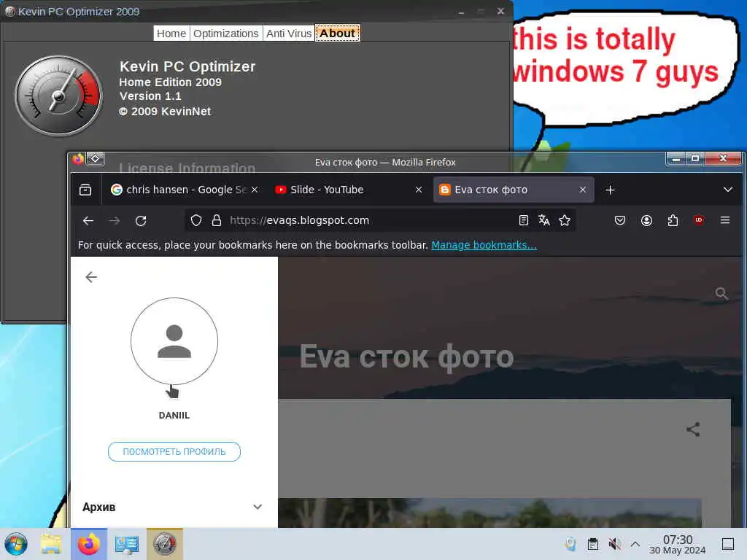This screenshot has height=560, width=747.
Task: Click the blog post share icon
Action: pyautogui.click(x=693, y=429)
